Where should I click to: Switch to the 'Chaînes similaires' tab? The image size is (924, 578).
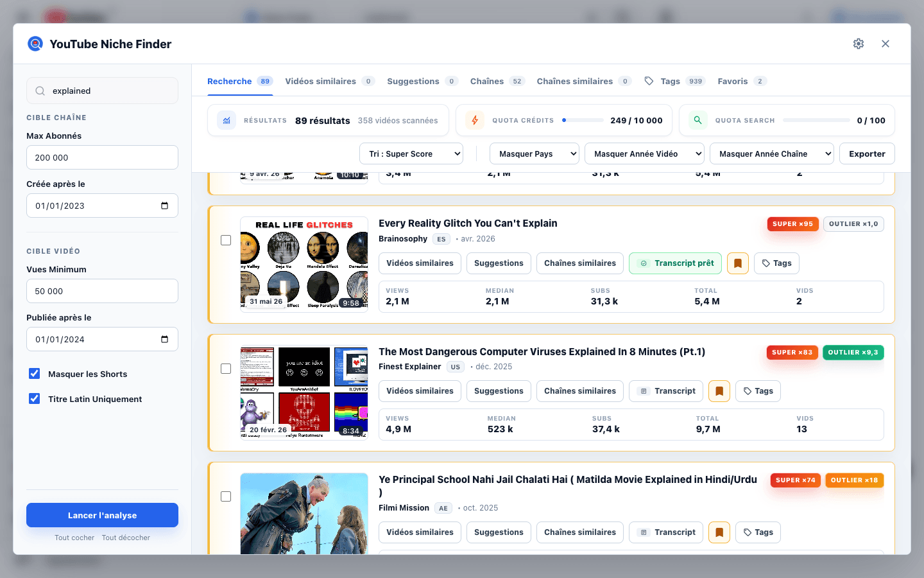[x=584, y=82]
